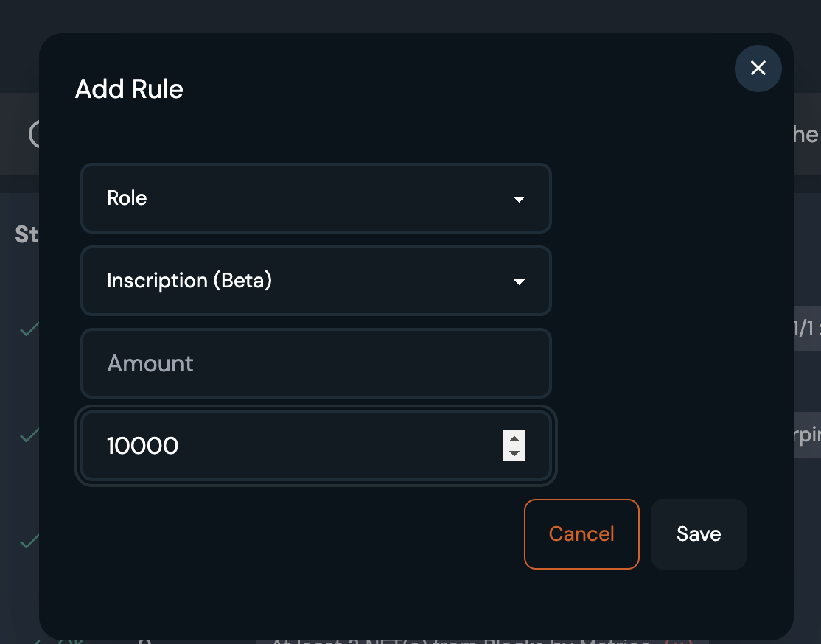This screenshot has height=644, width=821.
Task: Click the third green checkmark behind dialog
Action: 29,542
